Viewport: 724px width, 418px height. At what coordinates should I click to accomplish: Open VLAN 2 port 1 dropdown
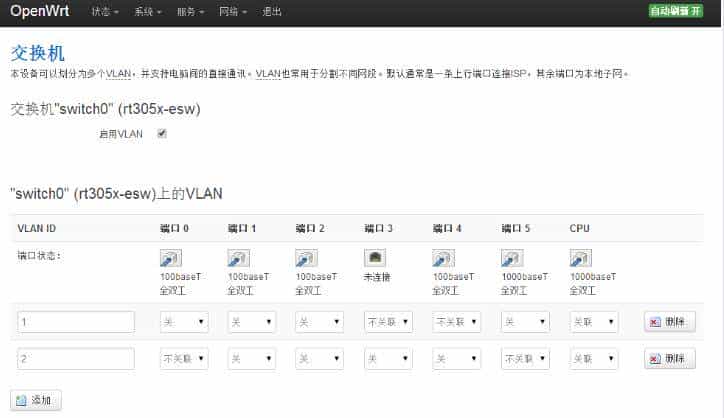(x=252, y=358)
